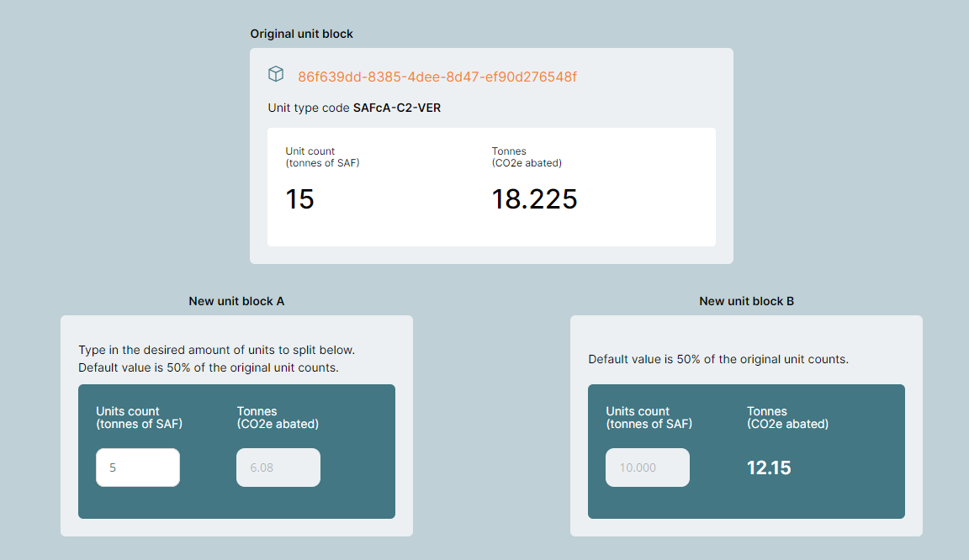Click the cube icon beside the unit ID
Image resolution: width=969 pixels, height=560 pixels.
click(276, 75)
